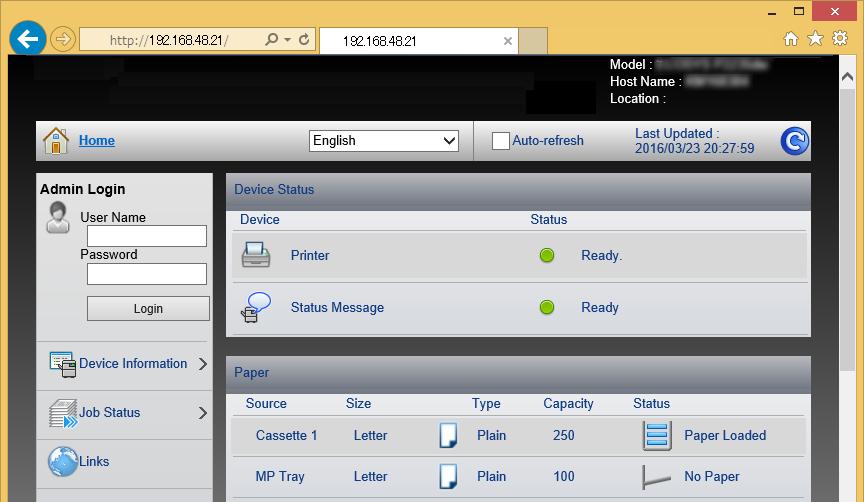The width and height of the screenshot is (864, 502).
Task: Click the No Paper tray icon
Action: 656,477
